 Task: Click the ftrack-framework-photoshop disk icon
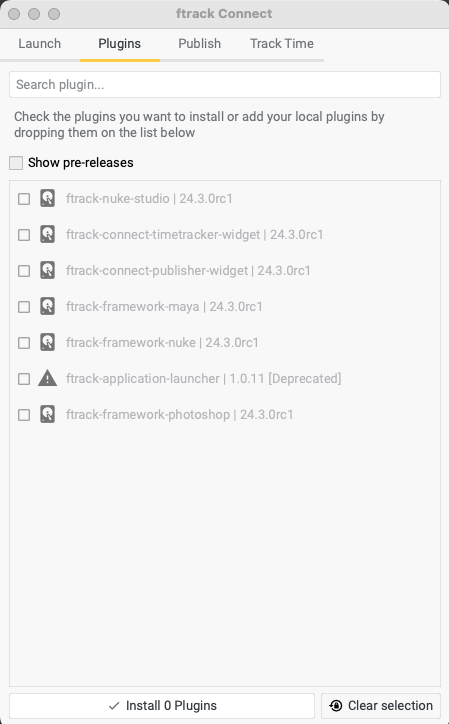tap(48, 415)
